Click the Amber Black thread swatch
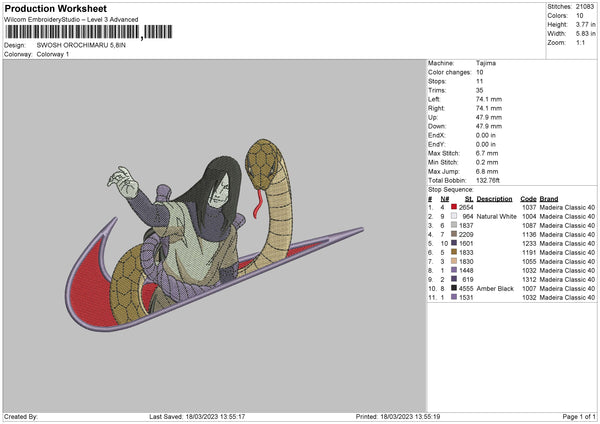The image size is (600, 424). 456,288
